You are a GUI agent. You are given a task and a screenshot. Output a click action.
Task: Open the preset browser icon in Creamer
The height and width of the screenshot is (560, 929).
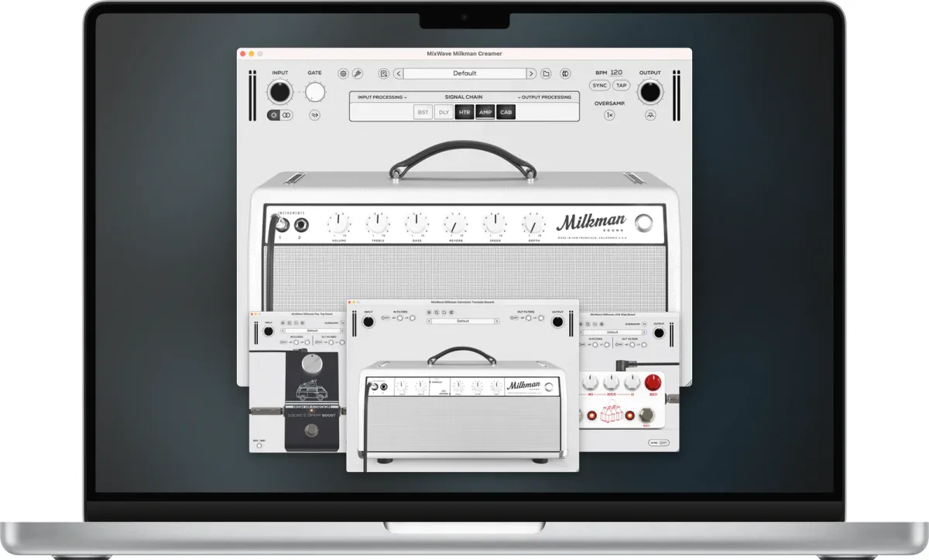pyautogui.click(x=383, y=73)
